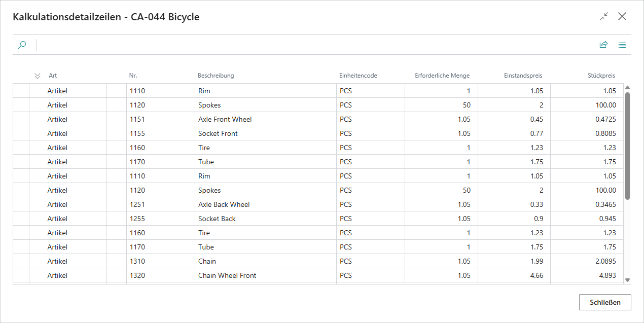This screenshot has height=323, width=644.
Task: Select the row selector of the first Rim row
Action: point(21,91)
